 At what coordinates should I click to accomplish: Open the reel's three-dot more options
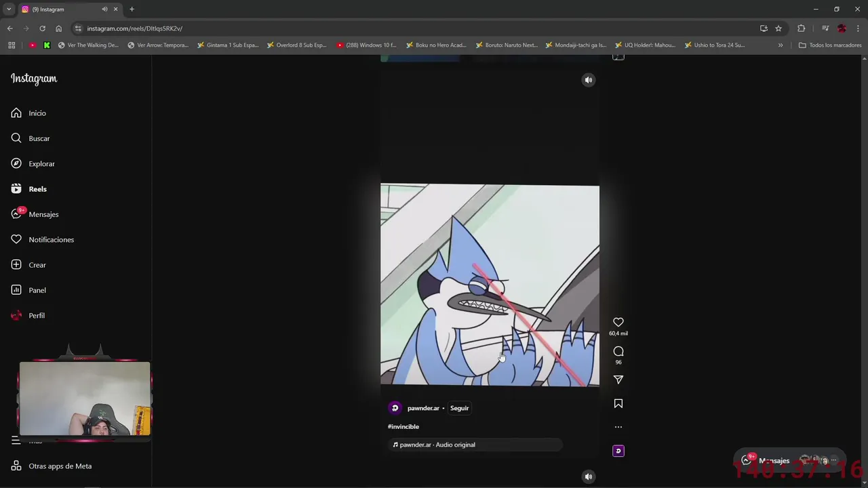click(618, 427)
